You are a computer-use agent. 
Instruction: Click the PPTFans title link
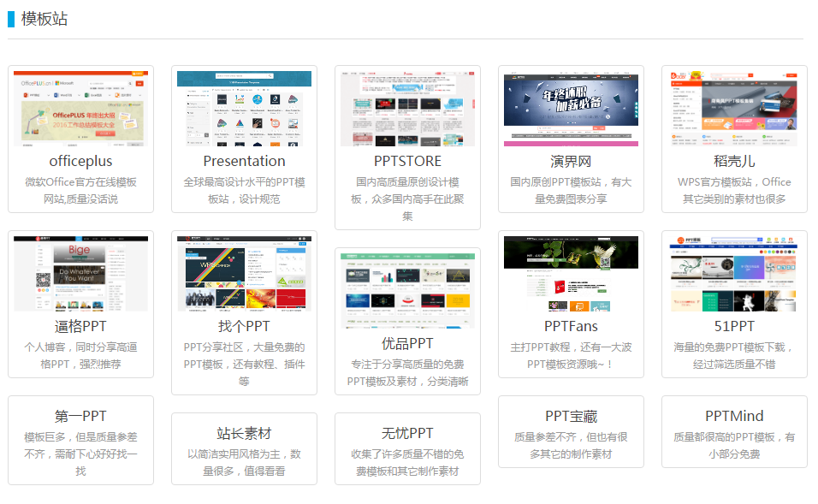(x=571, y=327)
